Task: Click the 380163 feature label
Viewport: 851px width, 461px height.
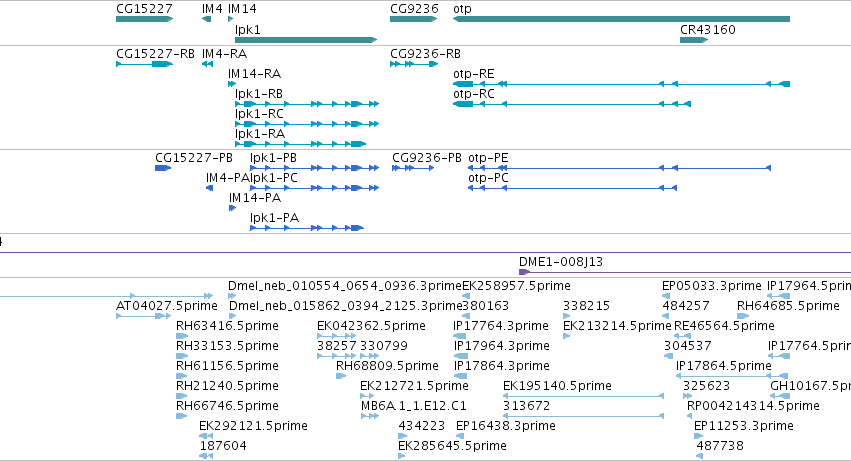Action: [485, 306]
